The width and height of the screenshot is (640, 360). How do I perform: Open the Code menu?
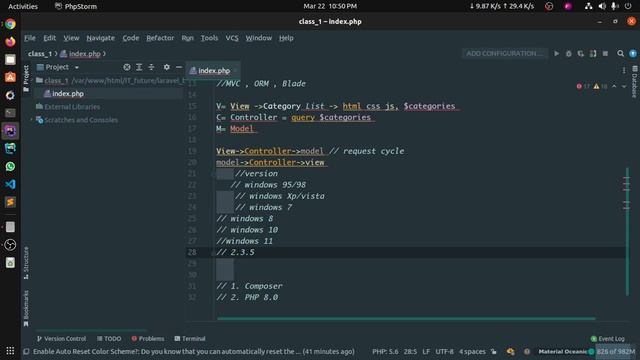(x=131, y=38)
